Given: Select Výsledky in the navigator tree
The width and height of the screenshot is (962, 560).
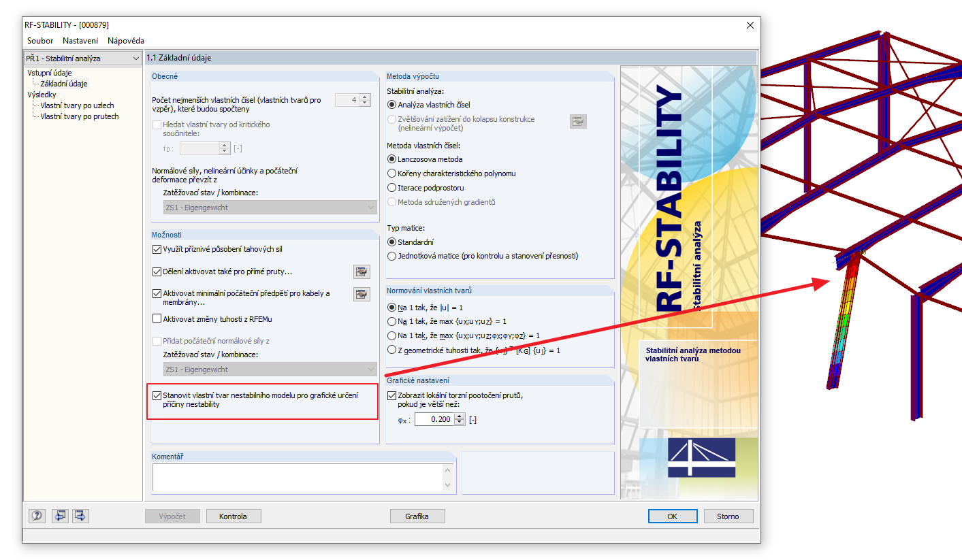Looking at the screenshot, I should coord(42,95).
